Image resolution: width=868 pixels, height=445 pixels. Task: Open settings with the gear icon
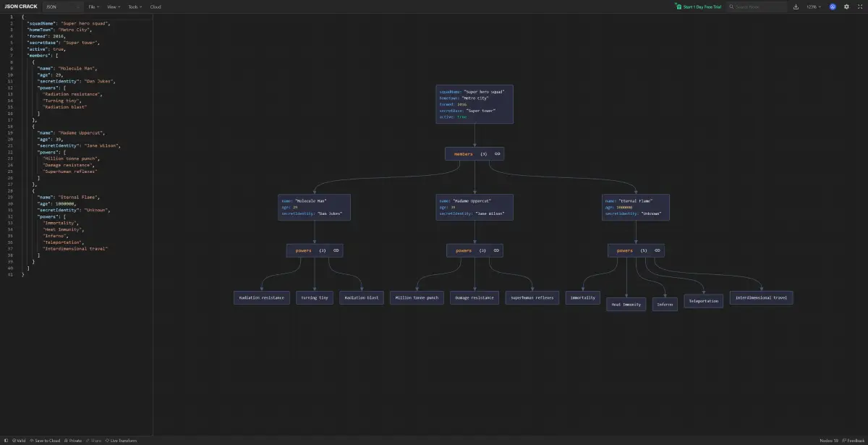point(846,7)
